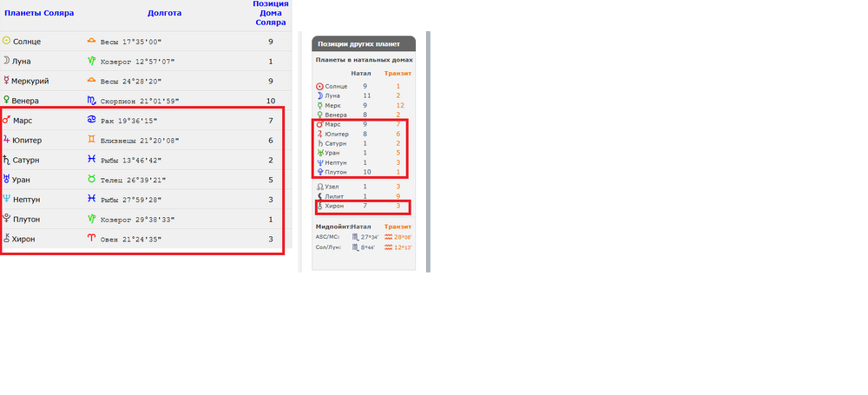Click the transit value 9 in the Лилит row
The image size is (868, 395).
pyautogui.click(x=398, y=196)
